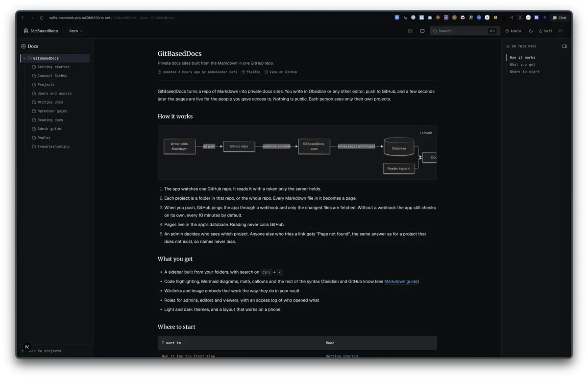Open the Next.js dev tools N badge
This screenshot has height=379, width=588.
(x=27, y=347)
